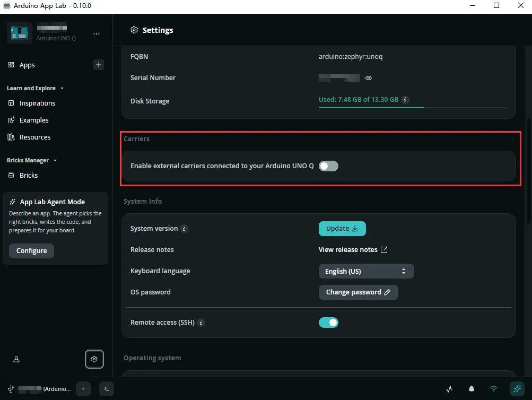Click the Arduino App Lab title bar icon

[x=7, y=5]
